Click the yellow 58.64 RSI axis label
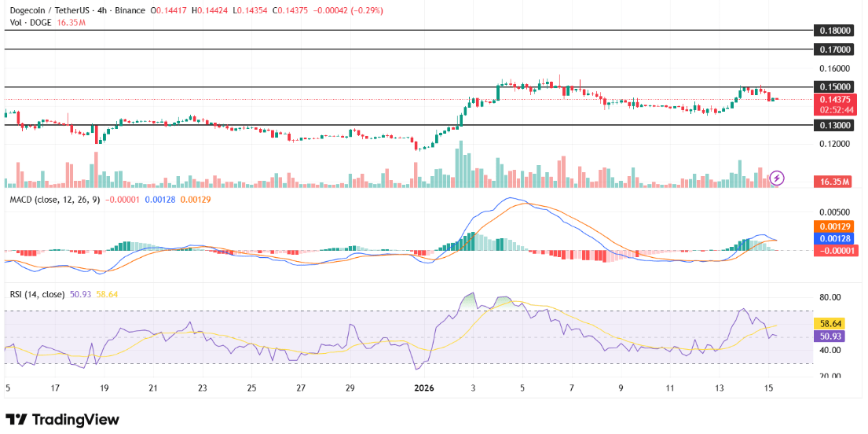Screen dimensions: 868x434 (831, 323)
